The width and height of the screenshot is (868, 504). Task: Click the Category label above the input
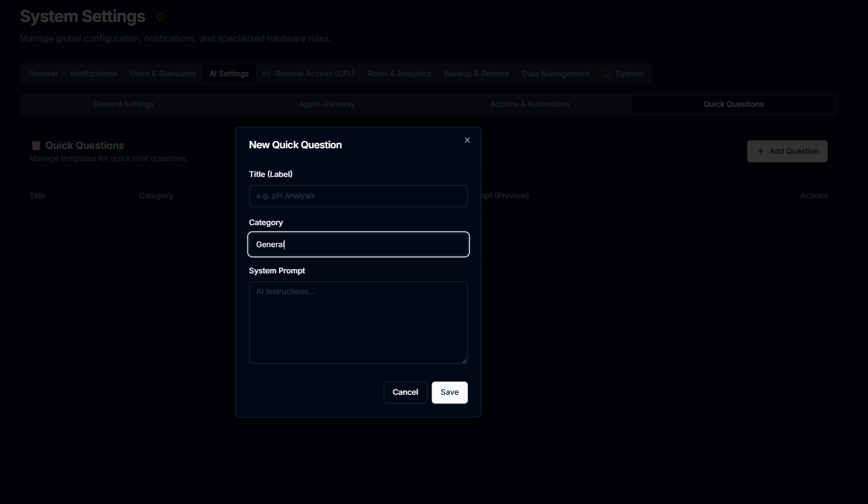(266, 223)
